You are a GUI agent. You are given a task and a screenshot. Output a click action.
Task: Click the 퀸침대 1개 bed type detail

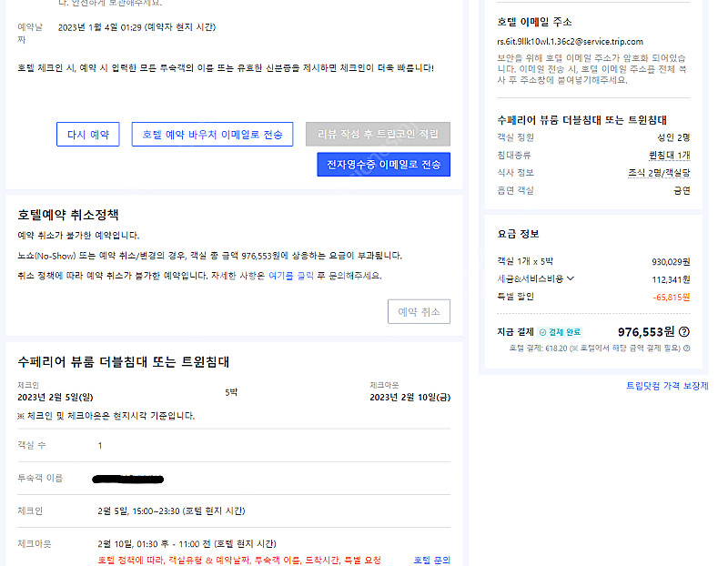(x=669, y=155)
